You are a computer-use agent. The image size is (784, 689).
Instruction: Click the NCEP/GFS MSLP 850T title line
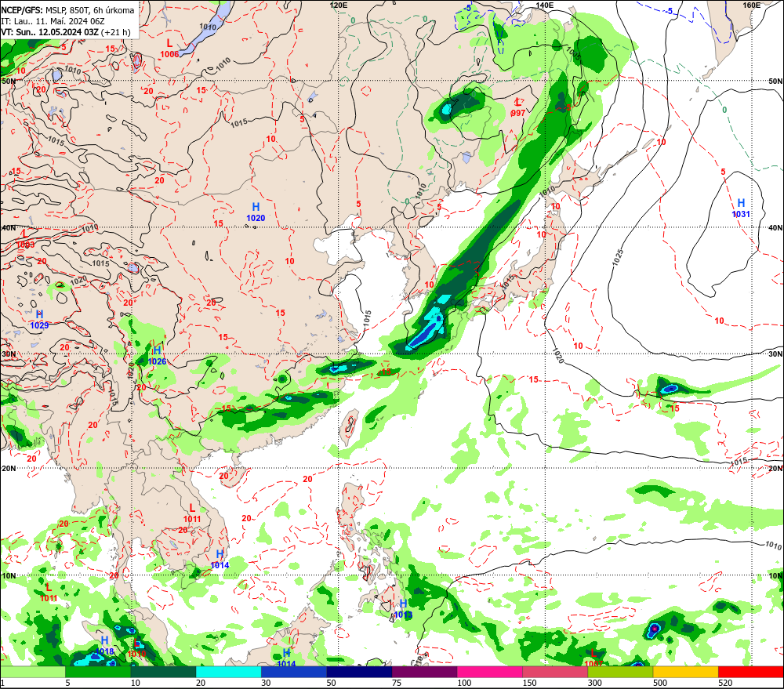tap(67, 10)
